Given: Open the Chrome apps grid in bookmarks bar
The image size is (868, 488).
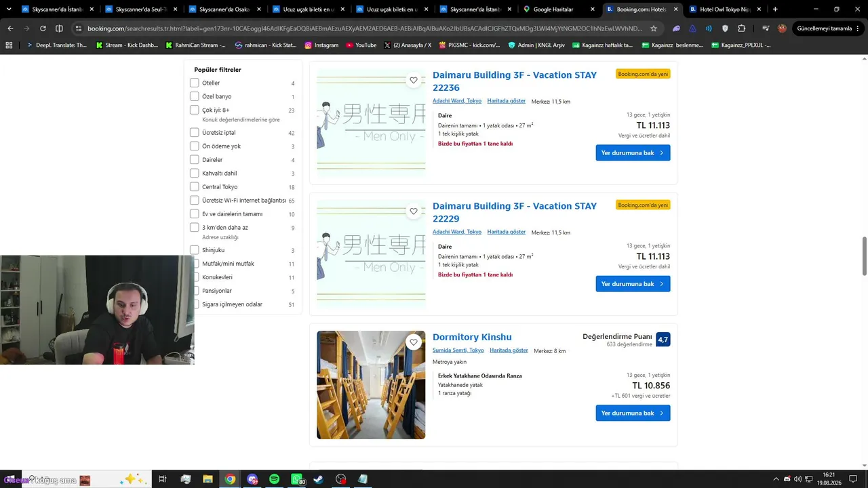Looking at the screenshot, I should (9, 45).
